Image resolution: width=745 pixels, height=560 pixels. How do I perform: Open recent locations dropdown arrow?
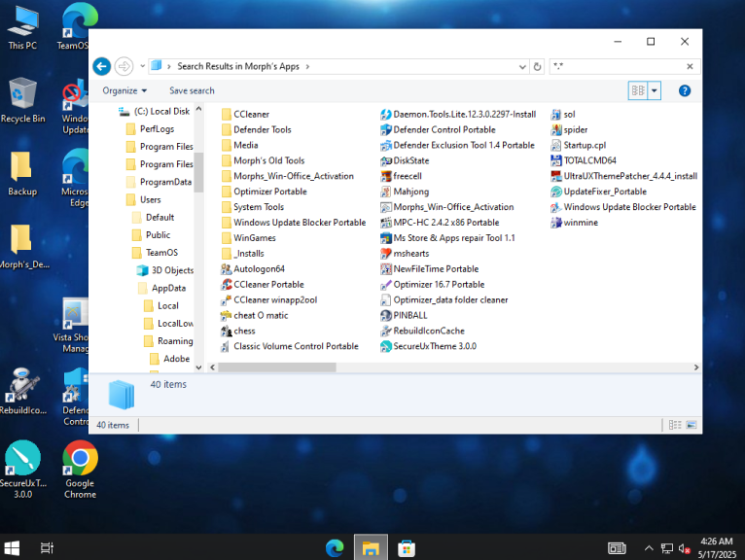click(142, 66)
